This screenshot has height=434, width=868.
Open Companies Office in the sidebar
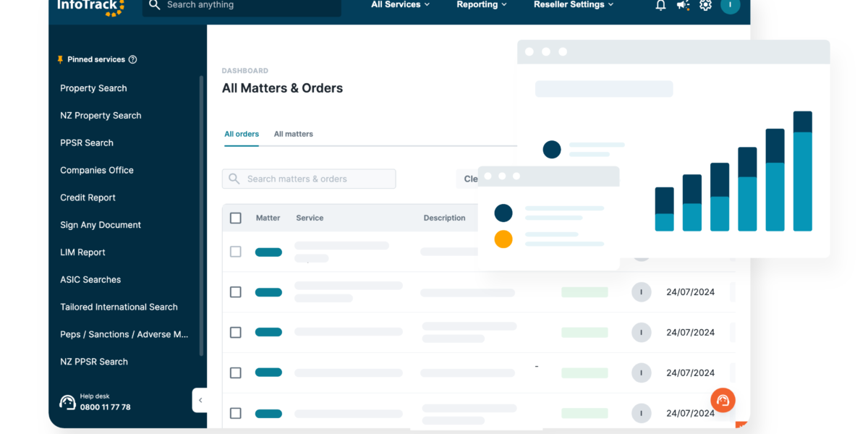pyautogui.click(x=97, y=171)
